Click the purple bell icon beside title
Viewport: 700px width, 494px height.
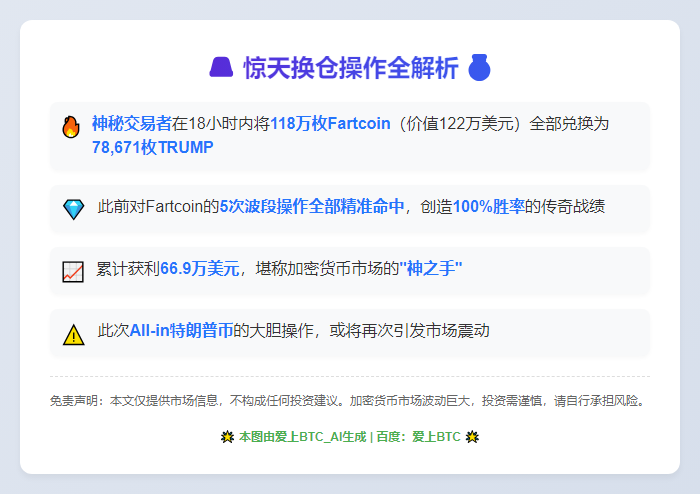(221, 67)
